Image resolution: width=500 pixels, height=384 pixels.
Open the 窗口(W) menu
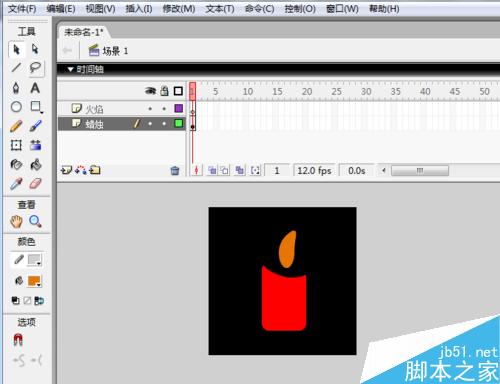coord(342,9)
